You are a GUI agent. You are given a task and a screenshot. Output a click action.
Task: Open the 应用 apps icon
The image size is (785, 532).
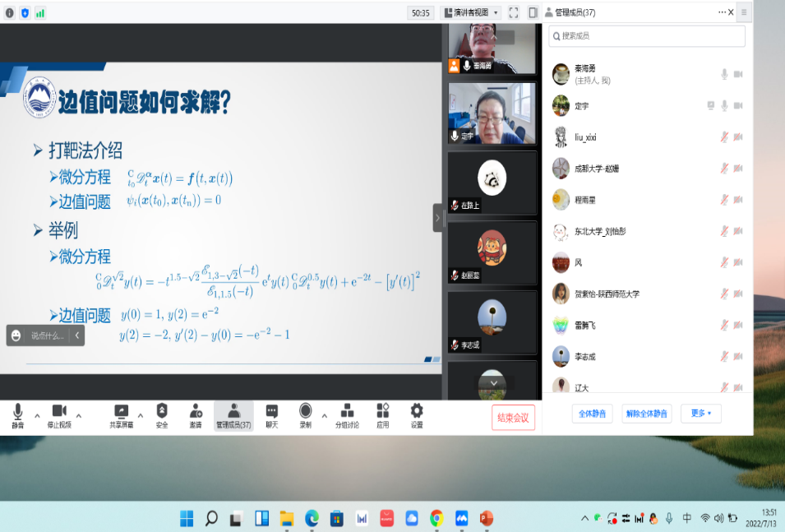pos(383,415)
